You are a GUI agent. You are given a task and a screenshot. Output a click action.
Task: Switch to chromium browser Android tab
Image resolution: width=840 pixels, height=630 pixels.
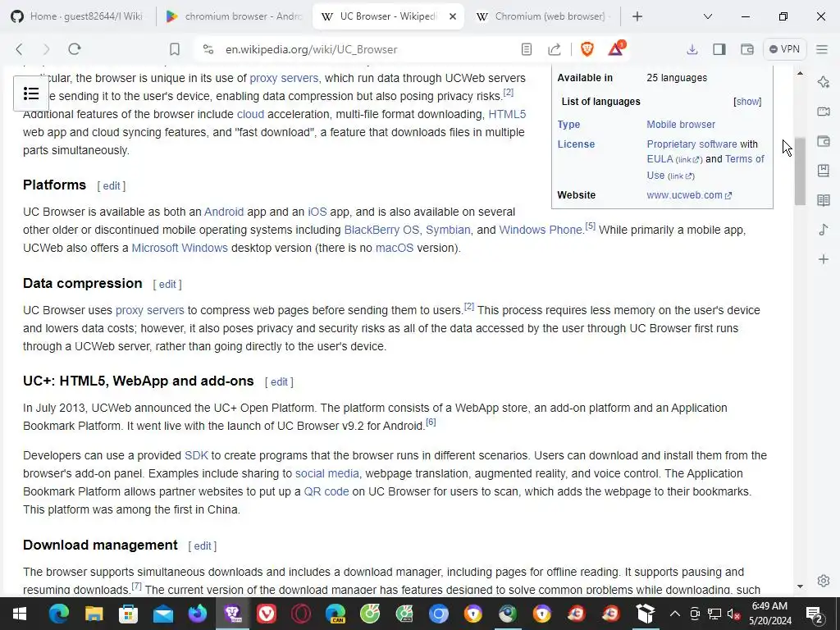[235, 16]
